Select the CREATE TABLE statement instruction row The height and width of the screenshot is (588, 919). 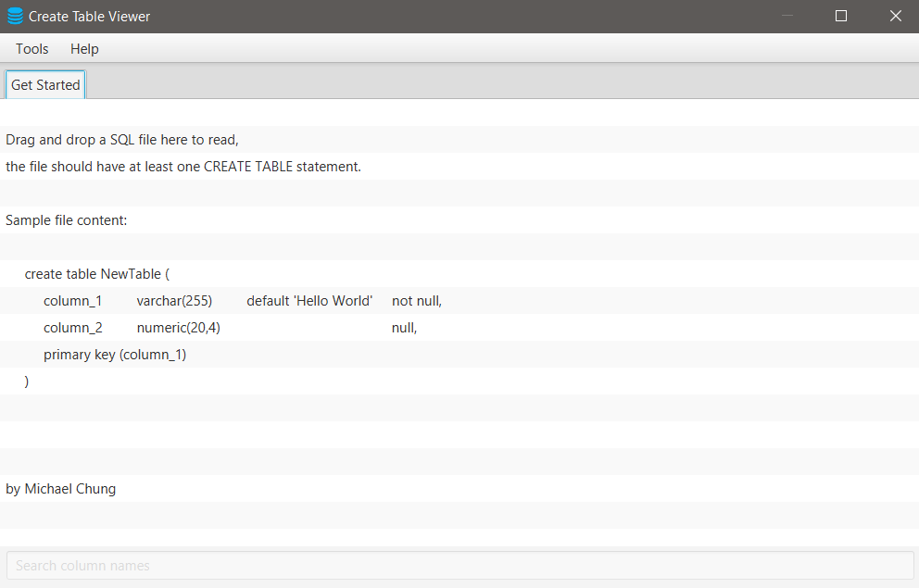pyautogui.click(x=459, y=167)
